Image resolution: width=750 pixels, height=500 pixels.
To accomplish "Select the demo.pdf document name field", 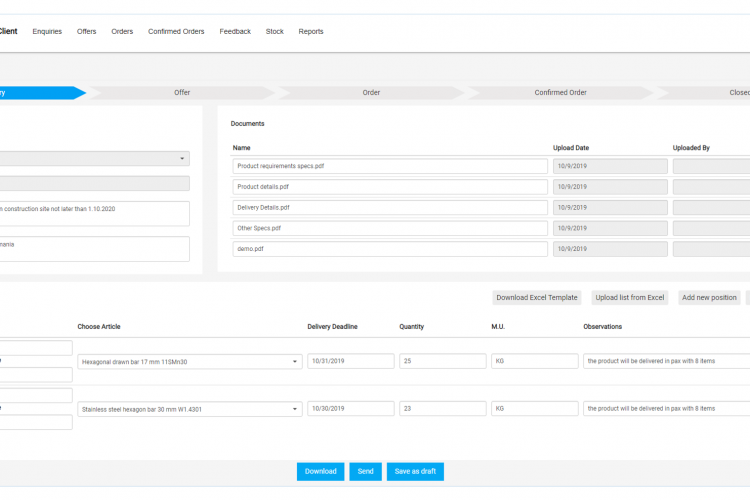I will tap(390, 249).
